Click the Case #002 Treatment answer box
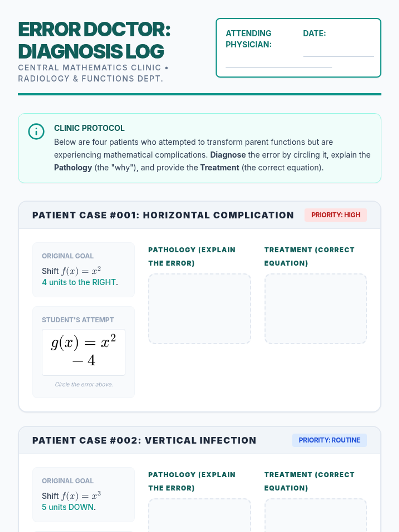Screen dimensions: 399x532 click(316, 515)
